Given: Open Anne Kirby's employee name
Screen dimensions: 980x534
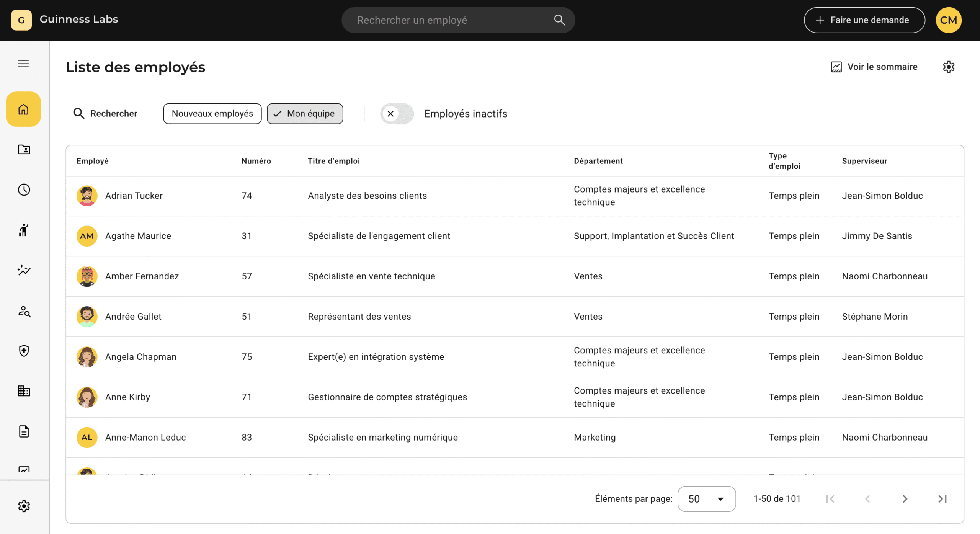Looking at the screenshot, I should 127,397.
